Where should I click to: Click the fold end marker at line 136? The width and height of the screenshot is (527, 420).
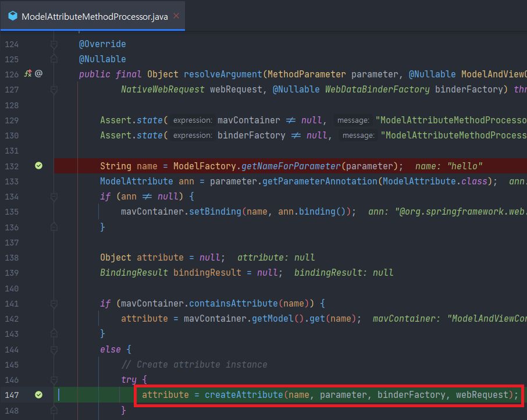(54, 227)
